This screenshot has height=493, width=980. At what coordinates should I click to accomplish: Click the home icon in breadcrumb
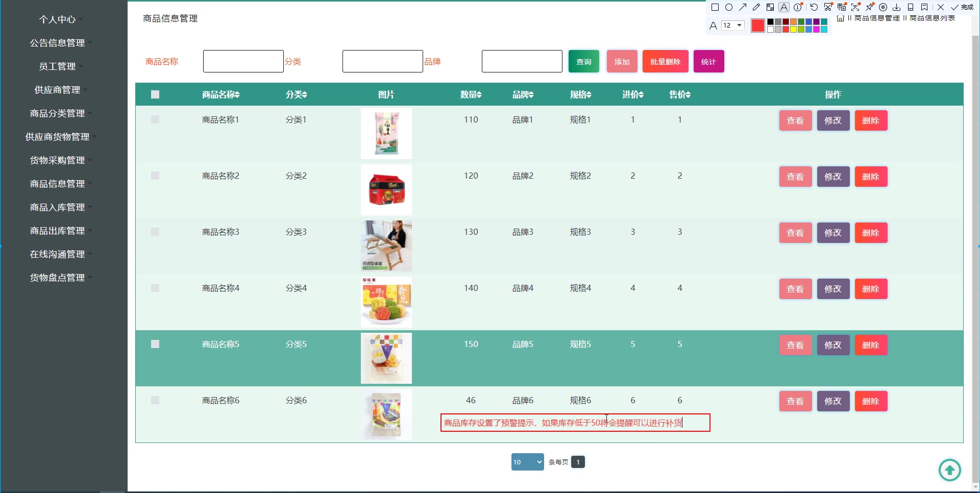[840, 18]
